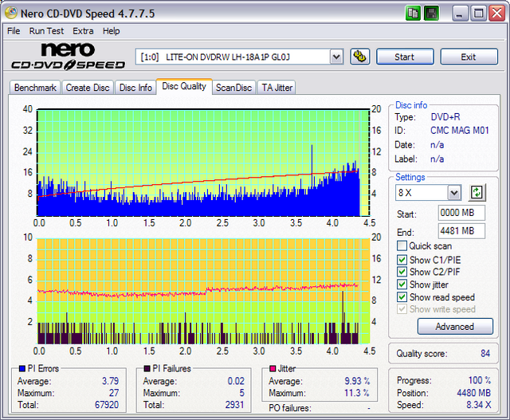
Task: Disable the Show jitter checkbox
Action: (402, 285)
